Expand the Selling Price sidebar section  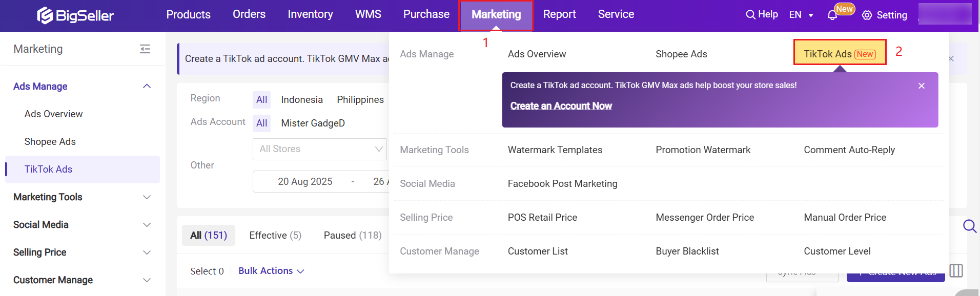83,252
